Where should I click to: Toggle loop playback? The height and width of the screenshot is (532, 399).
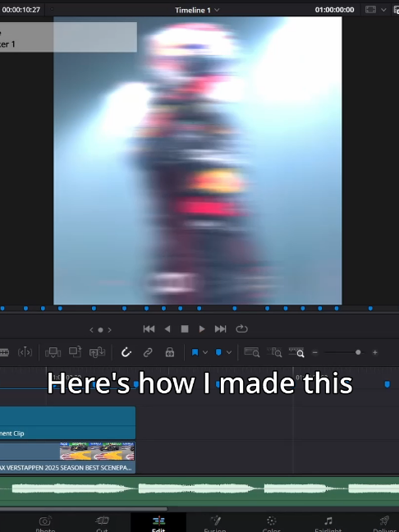tap(241, 328)
